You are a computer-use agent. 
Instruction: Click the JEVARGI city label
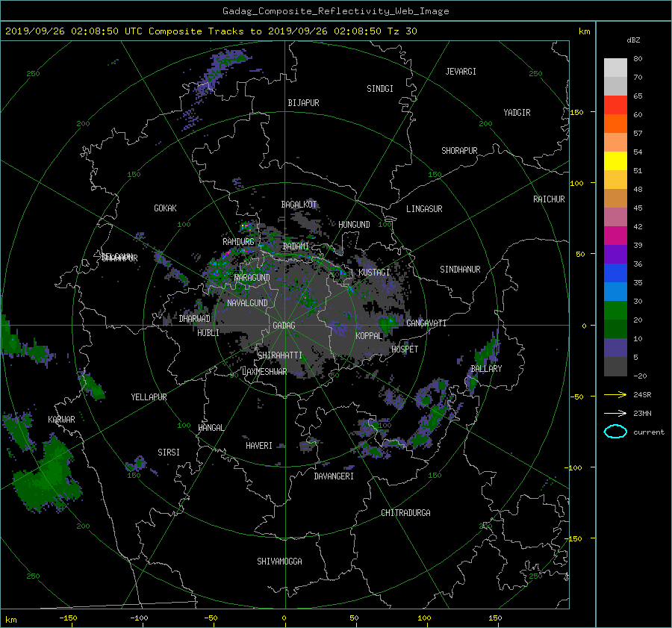pos(461,72)
